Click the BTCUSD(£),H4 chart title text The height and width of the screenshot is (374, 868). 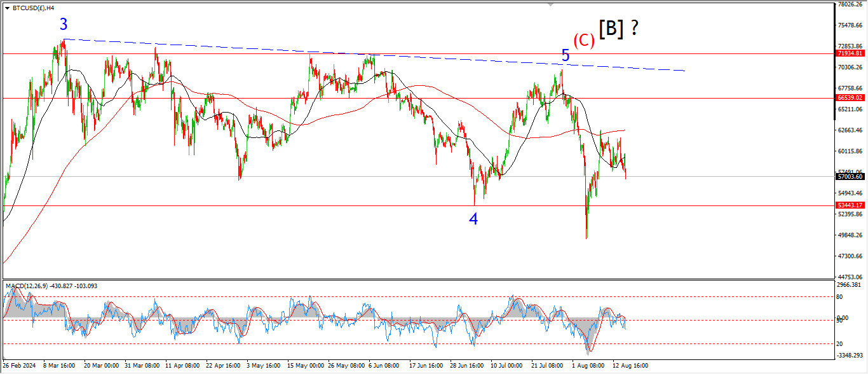[x=36, y=8]
